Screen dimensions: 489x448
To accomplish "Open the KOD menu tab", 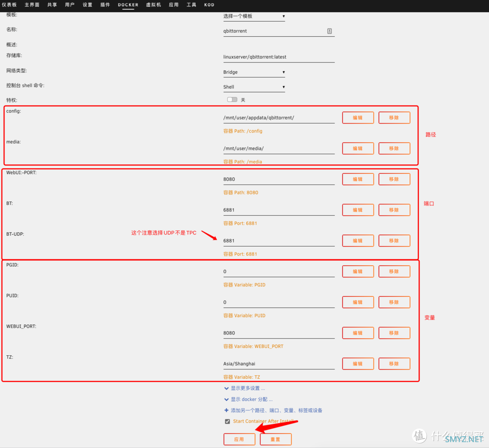I will pyautogui.click(x=209, y=5).
